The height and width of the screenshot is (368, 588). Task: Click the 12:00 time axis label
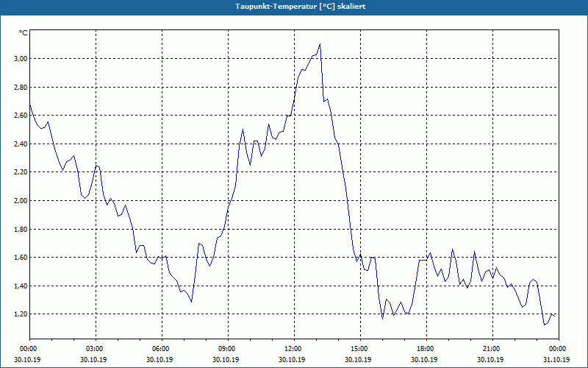coord(294,349)
